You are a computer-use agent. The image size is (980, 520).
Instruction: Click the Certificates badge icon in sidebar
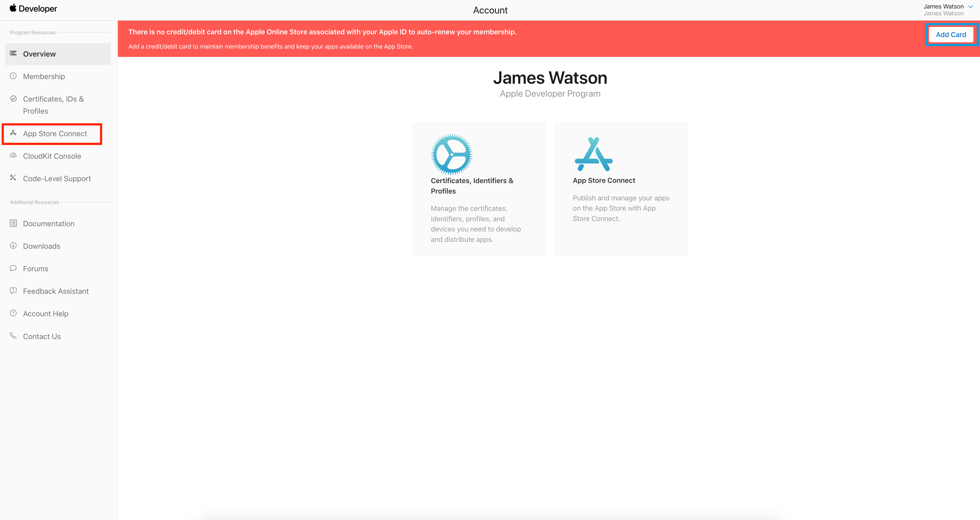13,99
